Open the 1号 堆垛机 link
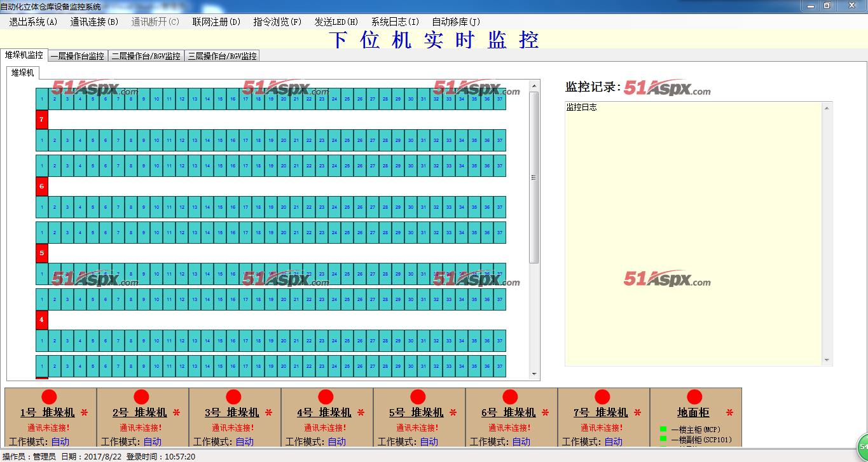This screenshot has height=462, width=868. click(x=48, y=412)
